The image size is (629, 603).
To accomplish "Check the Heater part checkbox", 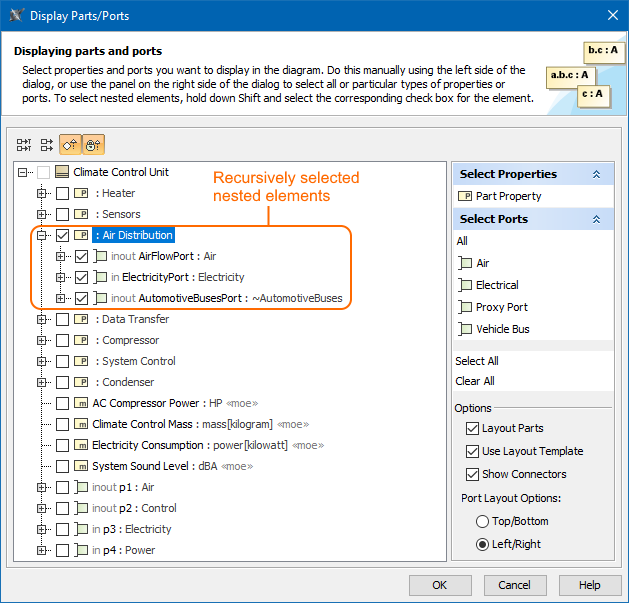I will [62, 193].
